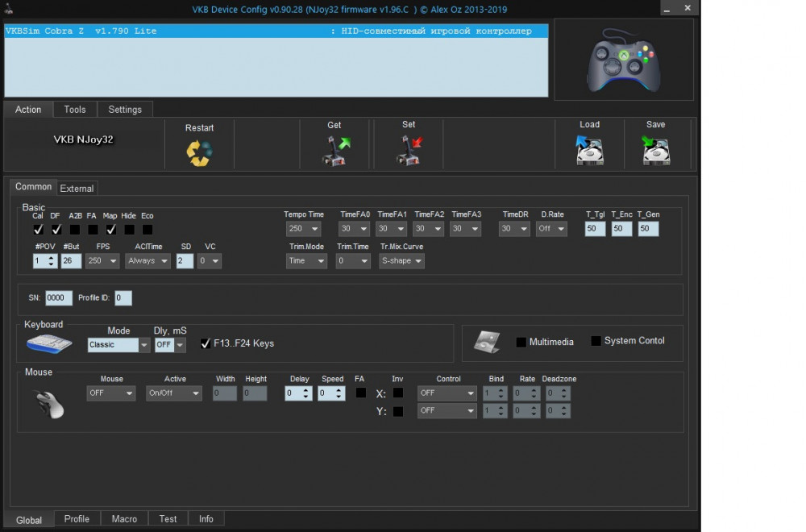Open the External tab
Viewport: 806px width, 532px height.
coord(77,189)
